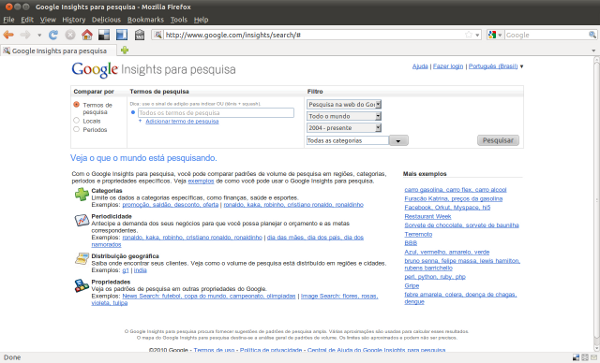Open the sidebar panel toolbar icon
600x363 pixels.
(x=122, y=35)
